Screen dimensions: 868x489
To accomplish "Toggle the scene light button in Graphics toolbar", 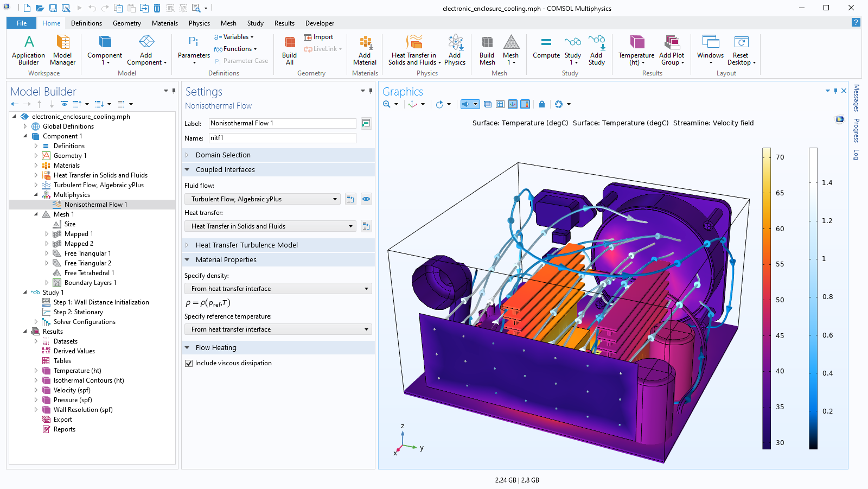I will click(x=466, y=104).
